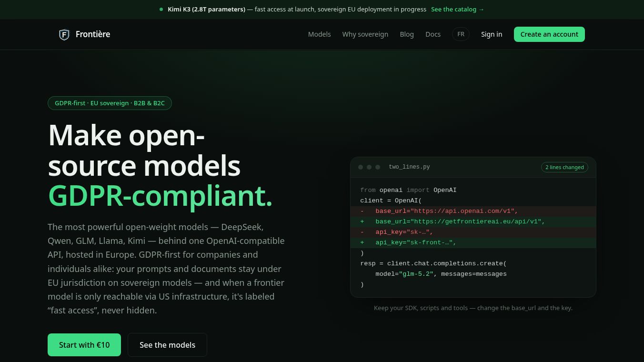Click the removed api.openai.com base_url line

coord(473,211)
